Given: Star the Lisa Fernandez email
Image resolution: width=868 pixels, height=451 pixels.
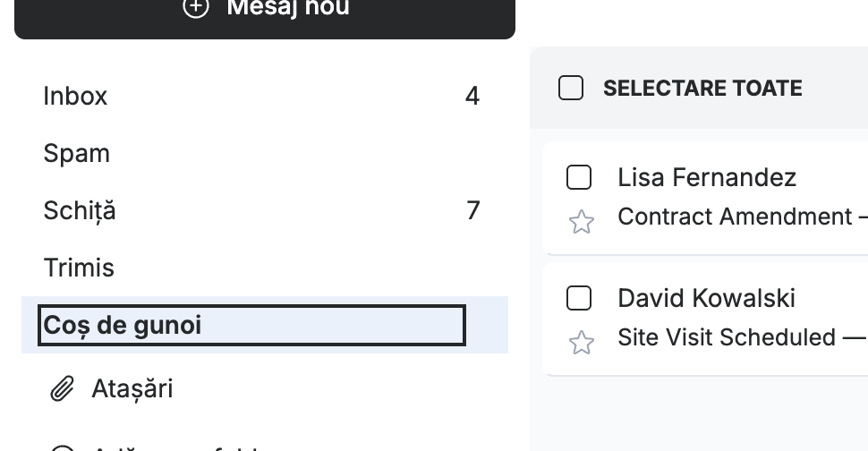Looking at the screenshot, I should pos(582,222).
